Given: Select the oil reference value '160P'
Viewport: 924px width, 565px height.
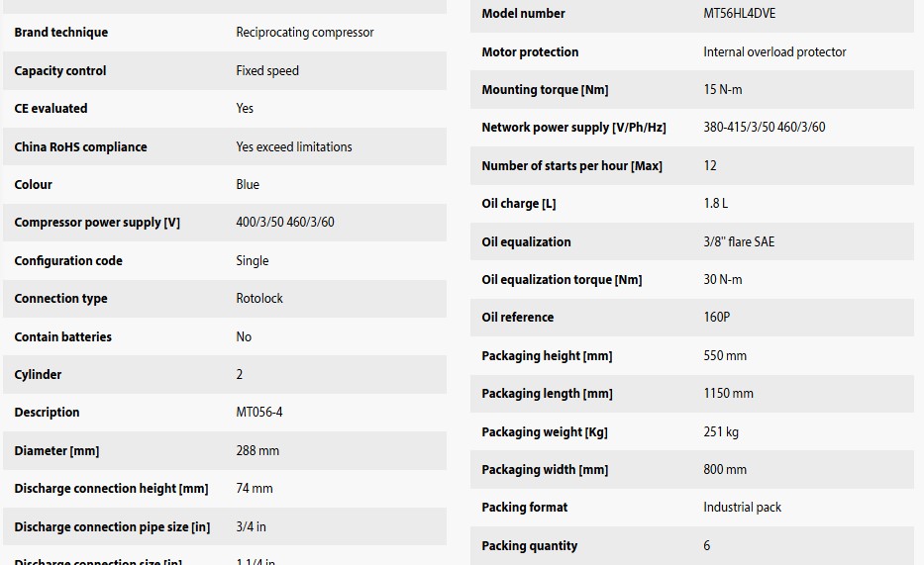Looking at the screenshot, I should [x=717, y=318].
